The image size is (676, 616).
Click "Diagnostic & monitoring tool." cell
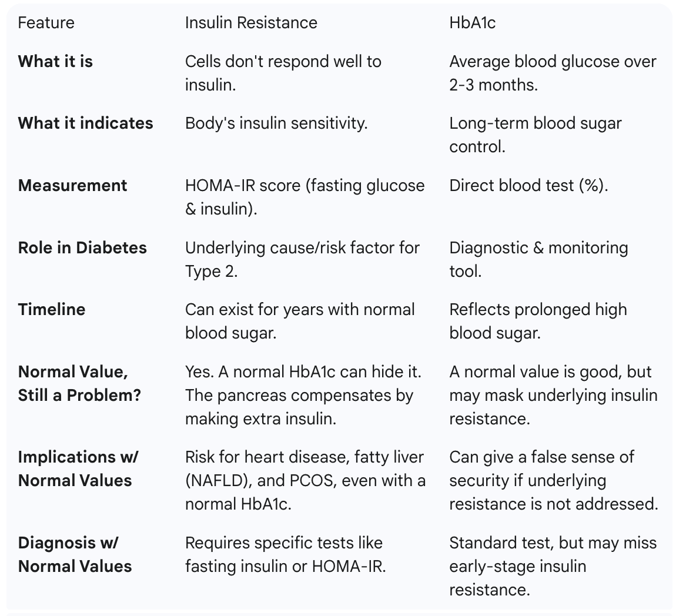(538, 259)
